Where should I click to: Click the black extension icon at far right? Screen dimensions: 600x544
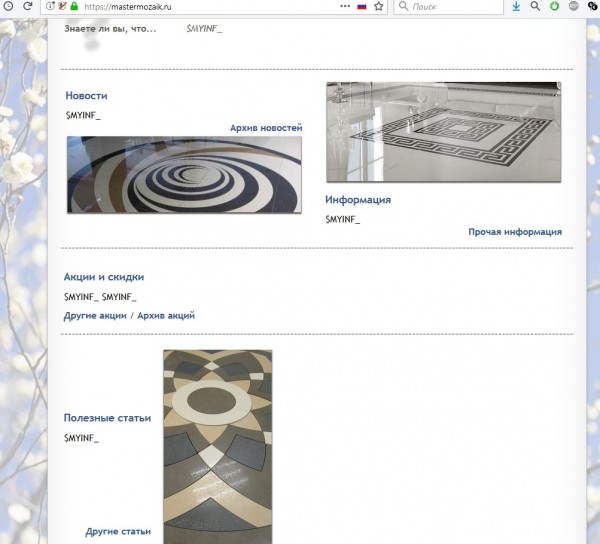coord(593,6)
